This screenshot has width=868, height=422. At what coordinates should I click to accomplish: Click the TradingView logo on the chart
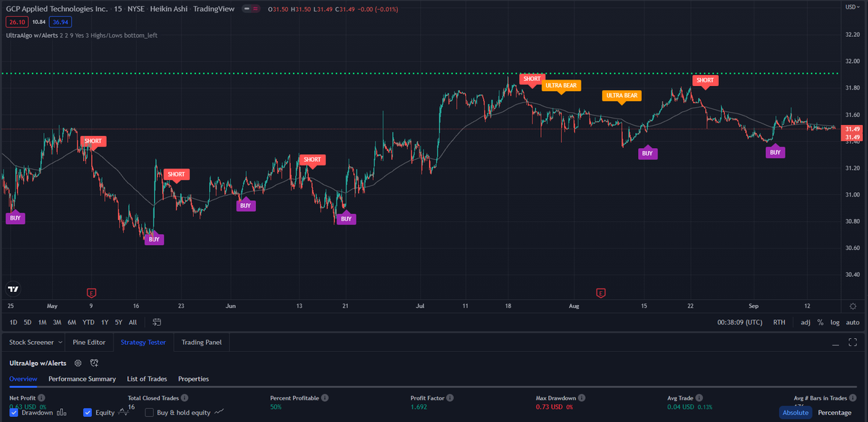coord(12,288)
